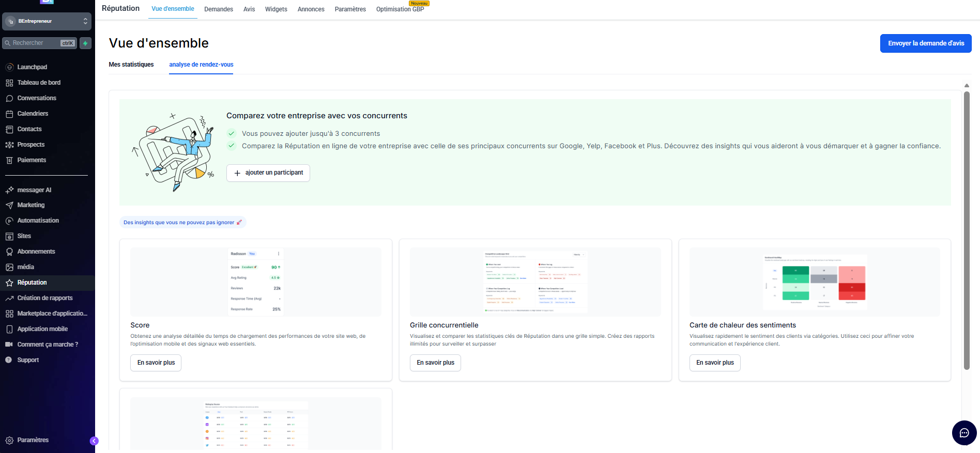Switch to the Avis tab
This screenshot has height=453, width=980.
(249, 9)
